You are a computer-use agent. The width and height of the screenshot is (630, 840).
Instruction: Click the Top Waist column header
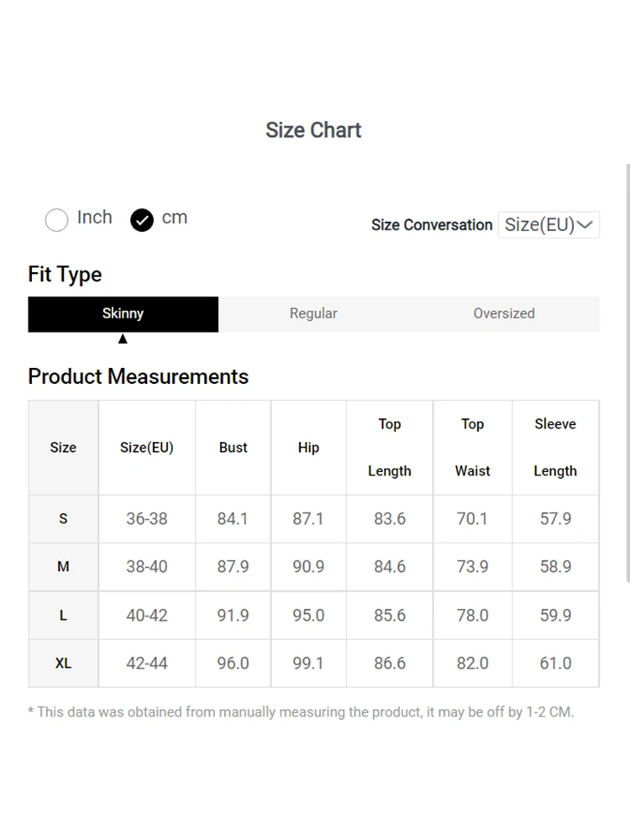click(x=472, y=448)
